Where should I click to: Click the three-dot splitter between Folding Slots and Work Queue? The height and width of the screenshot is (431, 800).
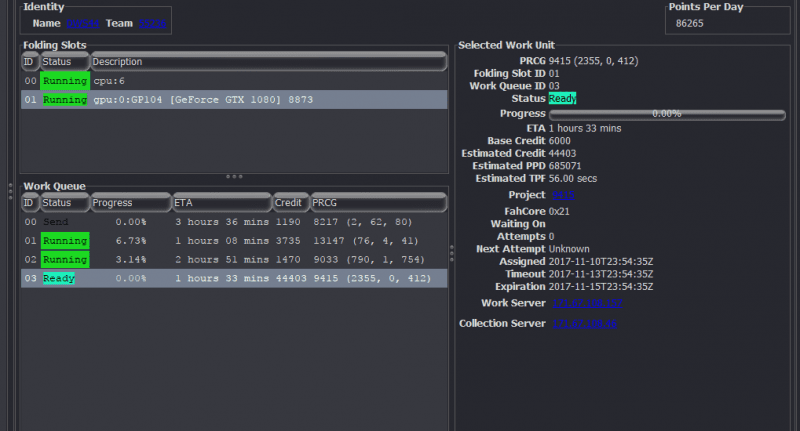coord(234,176)
